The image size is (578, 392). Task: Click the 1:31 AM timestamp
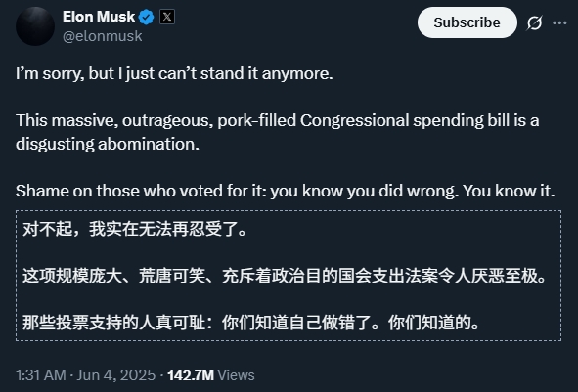click(x=40, y=375)
